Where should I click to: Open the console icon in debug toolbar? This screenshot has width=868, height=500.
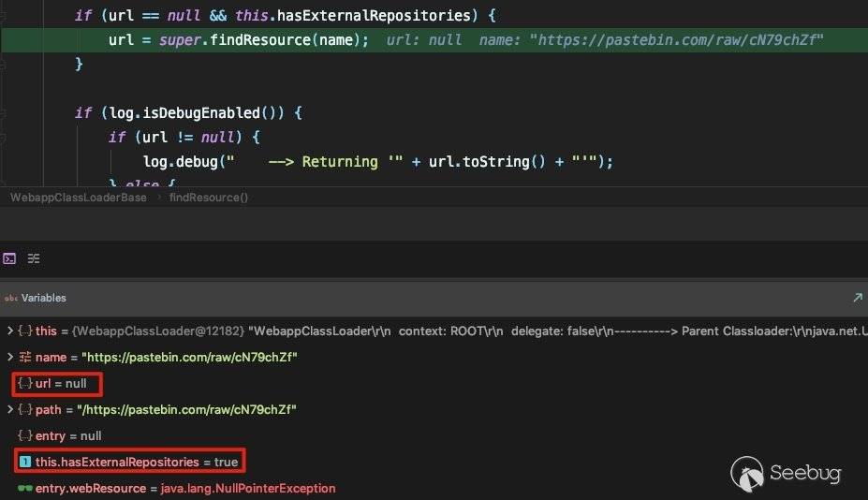pyautogui.click(x=9, y=258)
